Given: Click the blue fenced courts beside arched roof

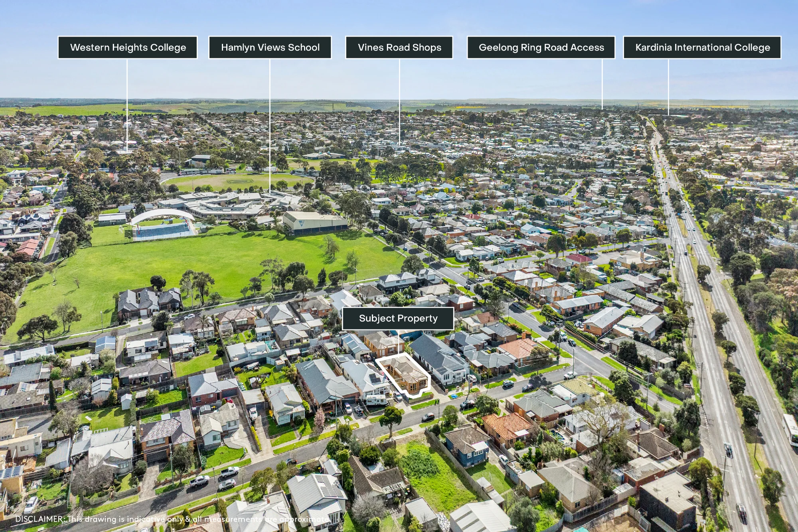Looking at the screenshot, I should coord(163,231).
